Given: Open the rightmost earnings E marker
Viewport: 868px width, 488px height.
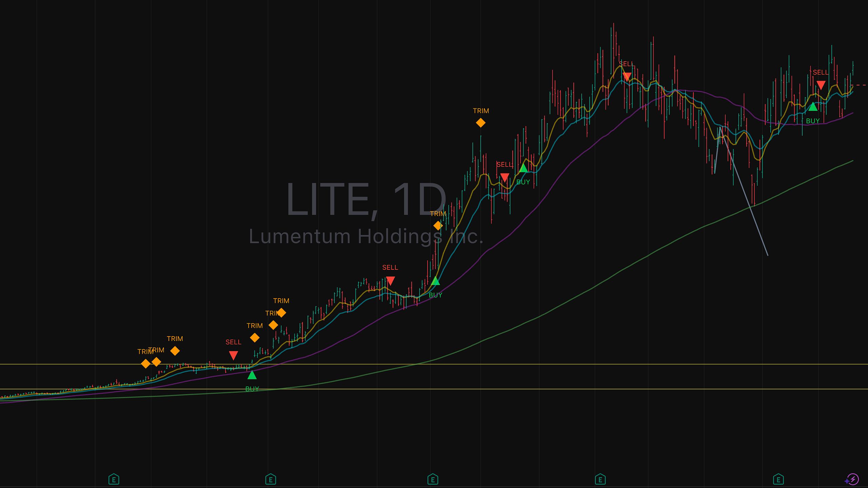Looking at the screenshot, I should pyautogui.click(x=778, y=480).
